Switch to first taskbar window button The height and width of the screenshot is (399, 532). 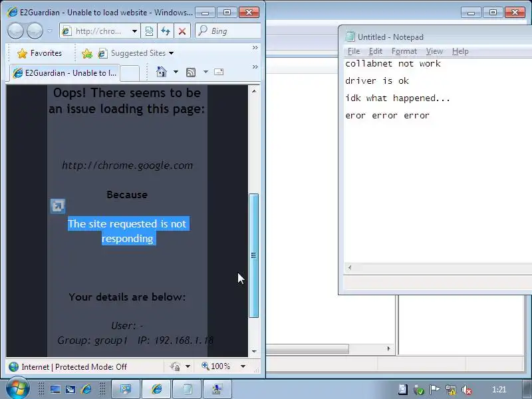126,389
